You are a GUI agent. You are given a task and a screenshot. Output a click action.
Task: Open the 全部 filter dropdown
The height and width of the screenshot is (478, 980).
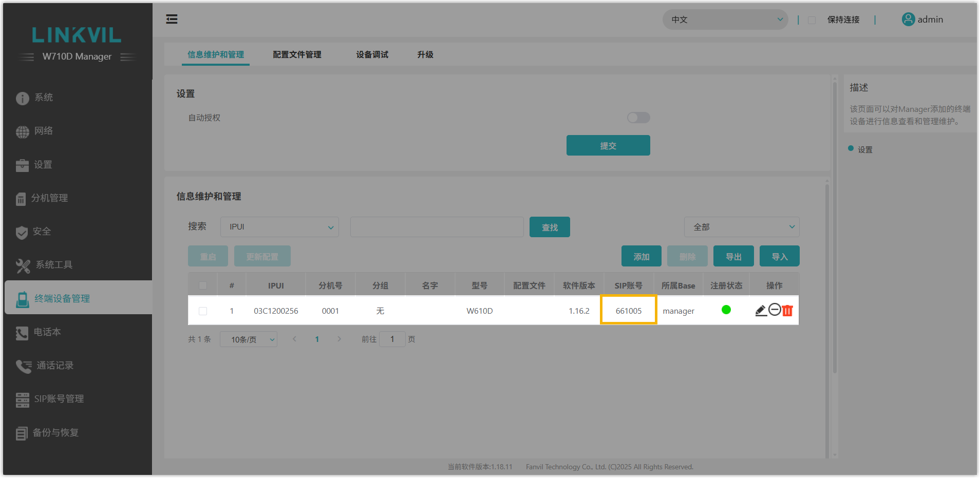coord(741,227)
